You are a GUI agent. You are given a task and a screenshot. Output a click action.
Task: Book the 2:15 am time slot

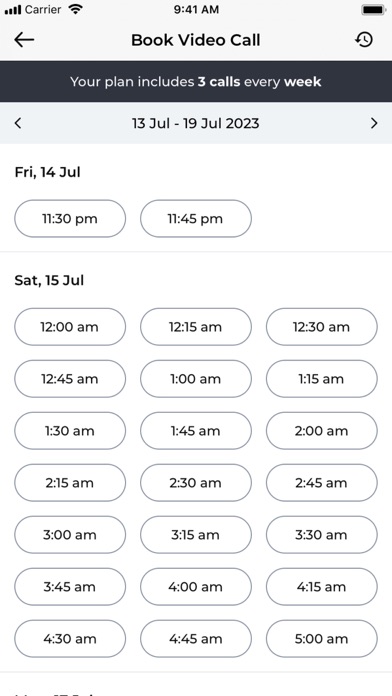click(70, 482)
